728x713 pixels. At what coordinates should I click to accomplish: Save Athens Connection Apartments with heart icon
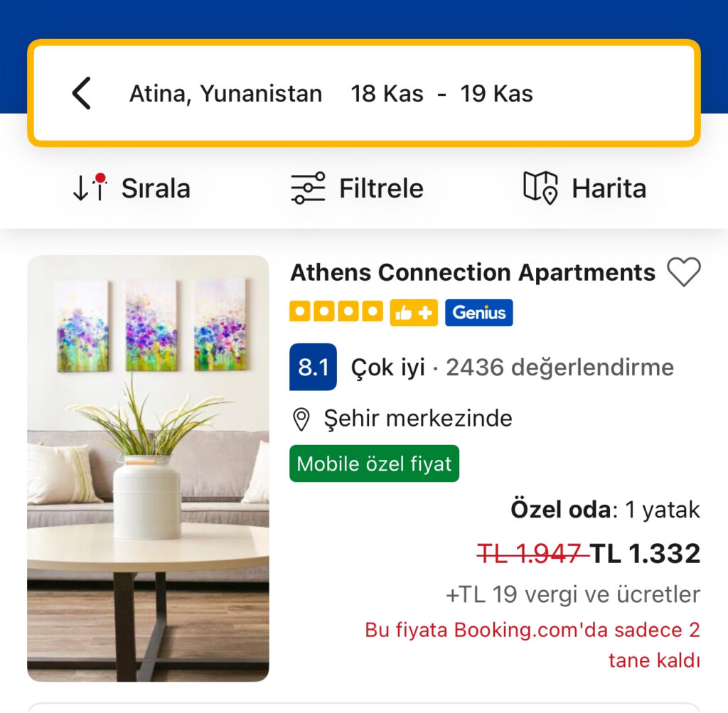(x=683, y=272)
